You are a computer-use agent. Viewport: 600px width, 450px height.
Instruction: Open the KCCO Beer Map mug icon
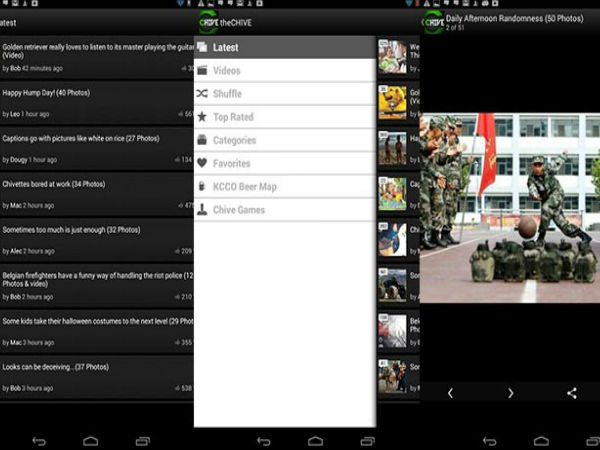pos(203,187)
